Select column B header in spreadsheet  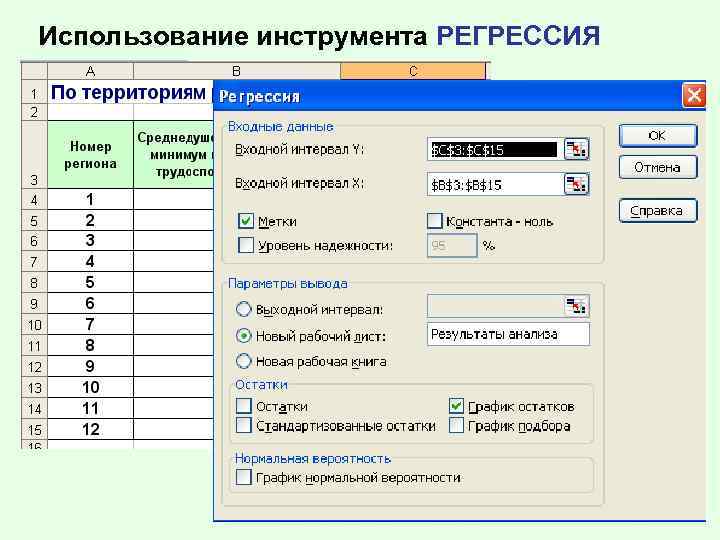pyautogui.click(x=236, y=71)
